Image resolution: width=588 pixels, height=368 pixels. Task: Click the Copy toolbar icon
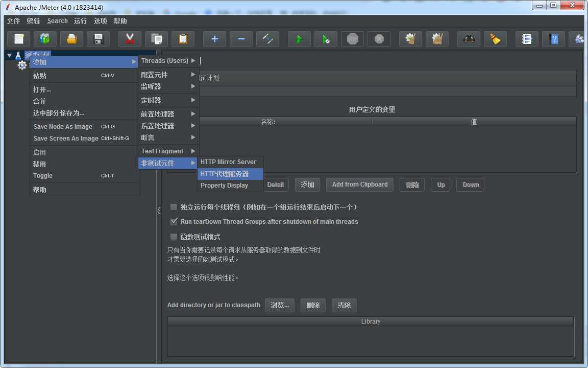pos(156,39)
